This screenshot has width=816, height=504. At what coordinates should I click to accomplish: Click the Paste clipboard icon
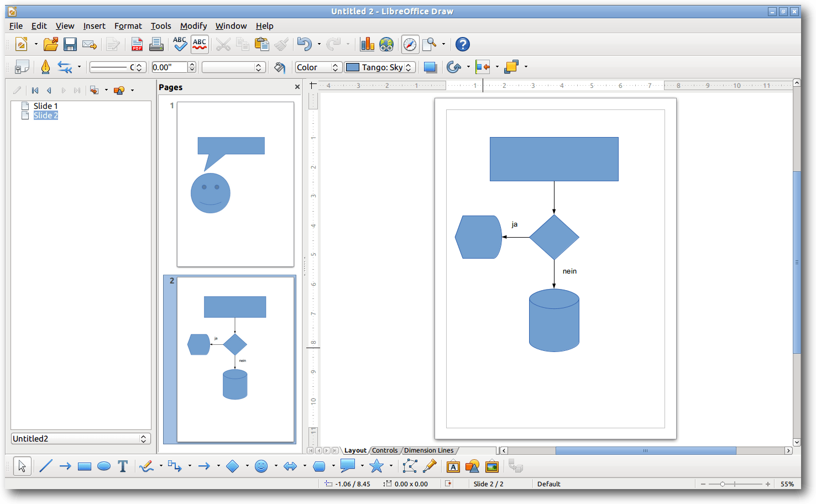[262, 44]
